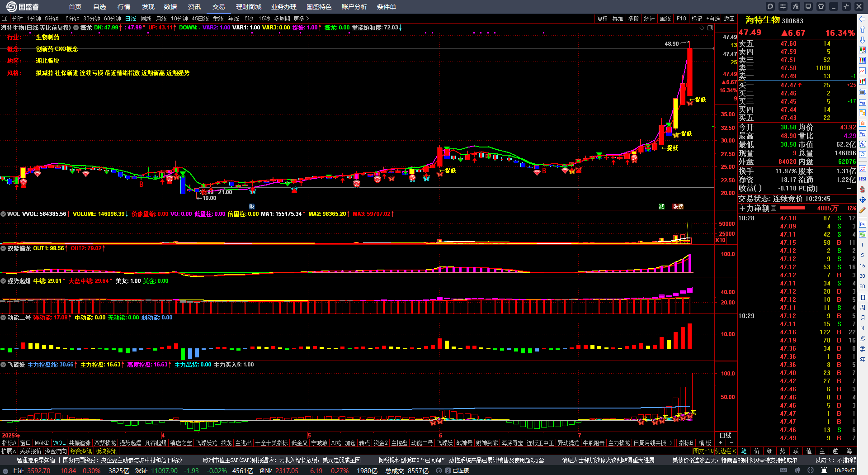Click the 图文F10 link
This screenshot has height=475, width=868.
pyautogui.click(x=703, y=451)
